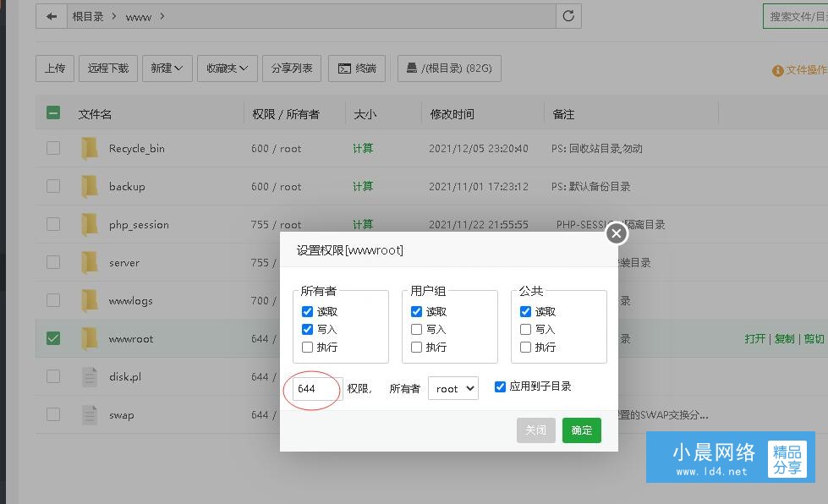Enable public 写入 permission
This screenshot has width=828, height=504.
(525, 329)
